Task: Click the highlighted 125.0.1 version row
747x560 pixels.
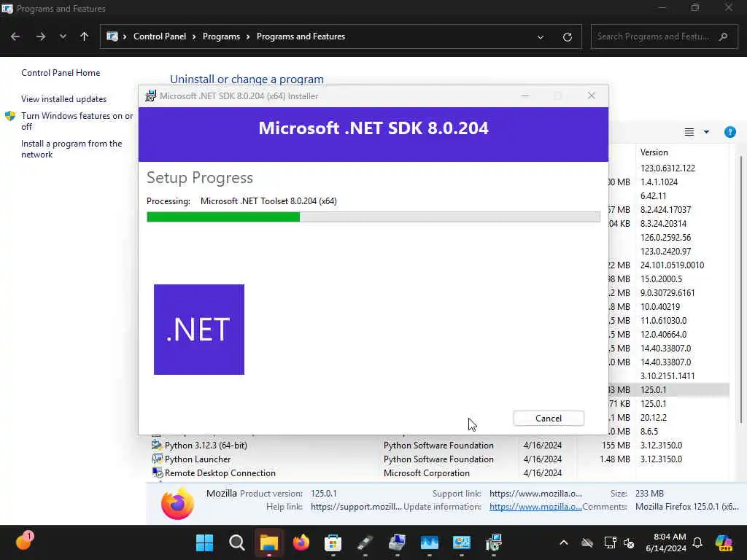Action: [669, 390]
